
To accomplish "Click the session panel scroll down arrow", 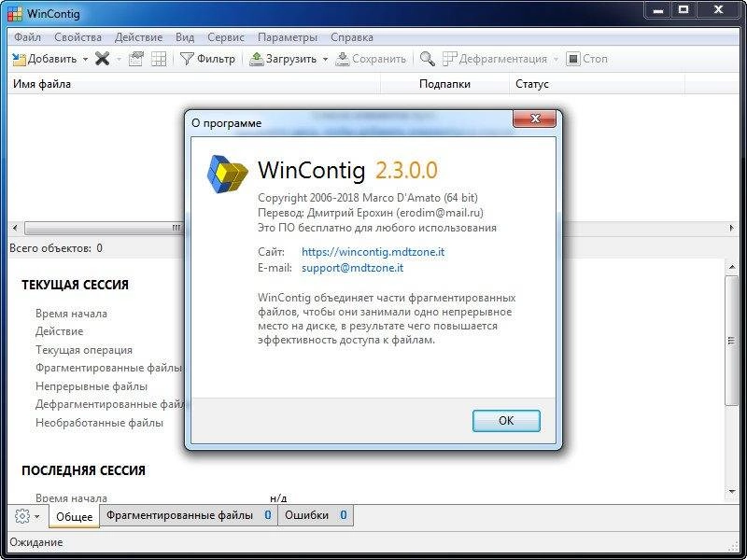I will (731, 492).
